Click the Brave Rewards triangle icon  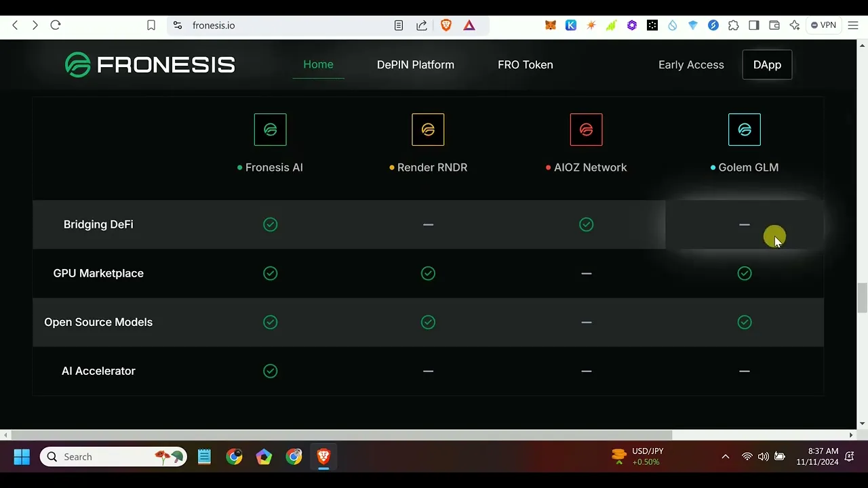[469, 25]
